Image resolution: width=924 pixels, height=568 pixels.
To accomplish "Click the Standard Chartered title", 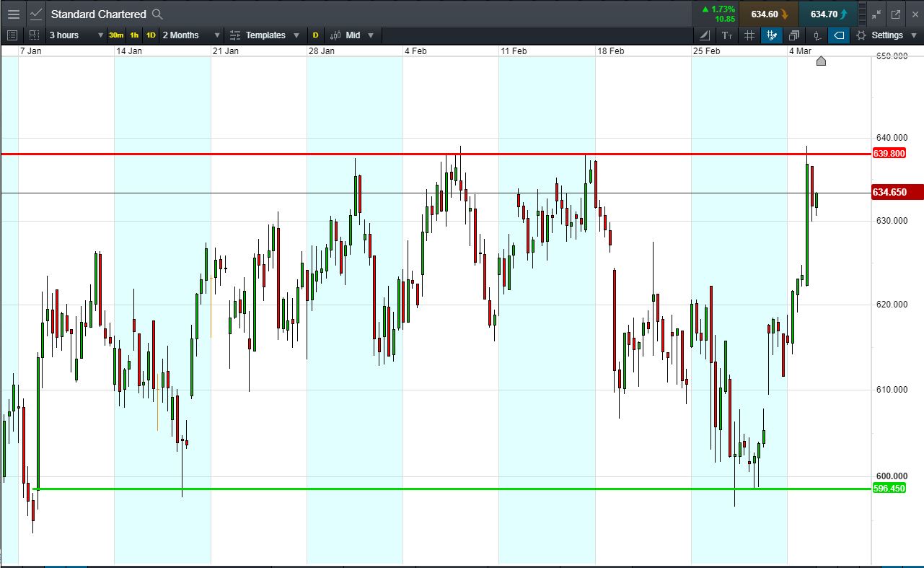I will coord(99,14).
